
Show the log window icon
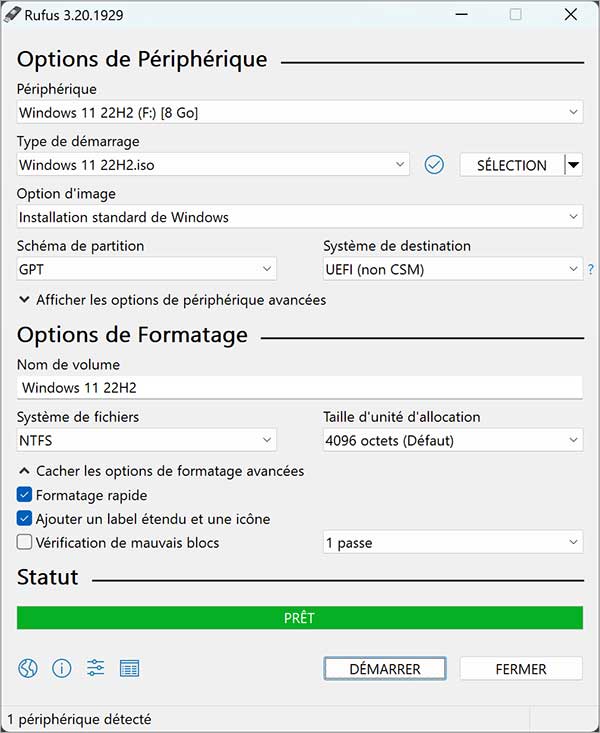coord(130,668)
